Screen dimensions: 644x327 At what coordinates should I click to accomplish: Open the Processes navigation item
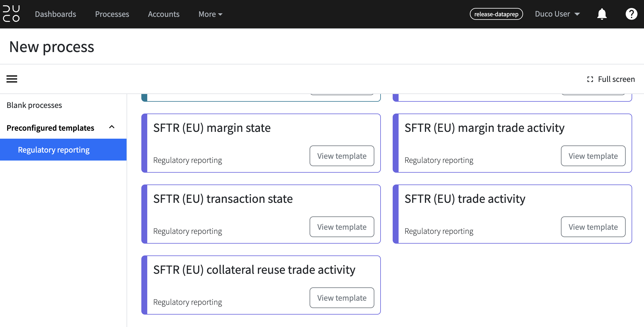pos(112,14)
